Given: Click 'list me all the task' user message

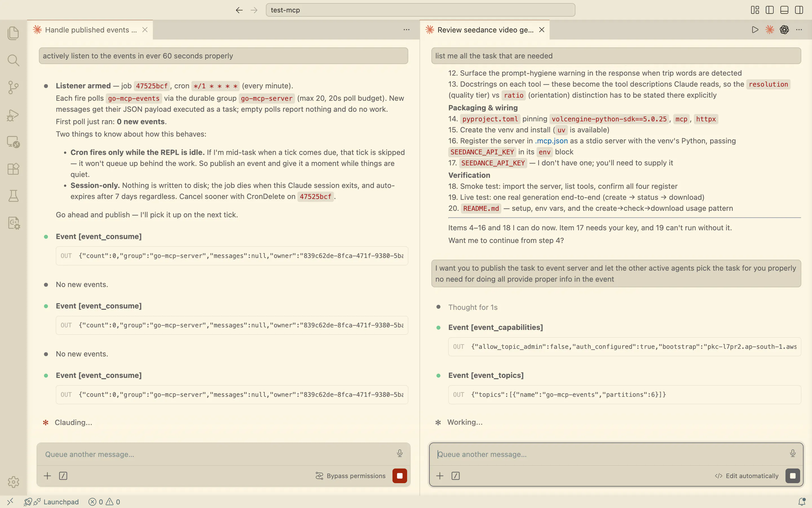Looking at the screenshot, I should 616,56.
